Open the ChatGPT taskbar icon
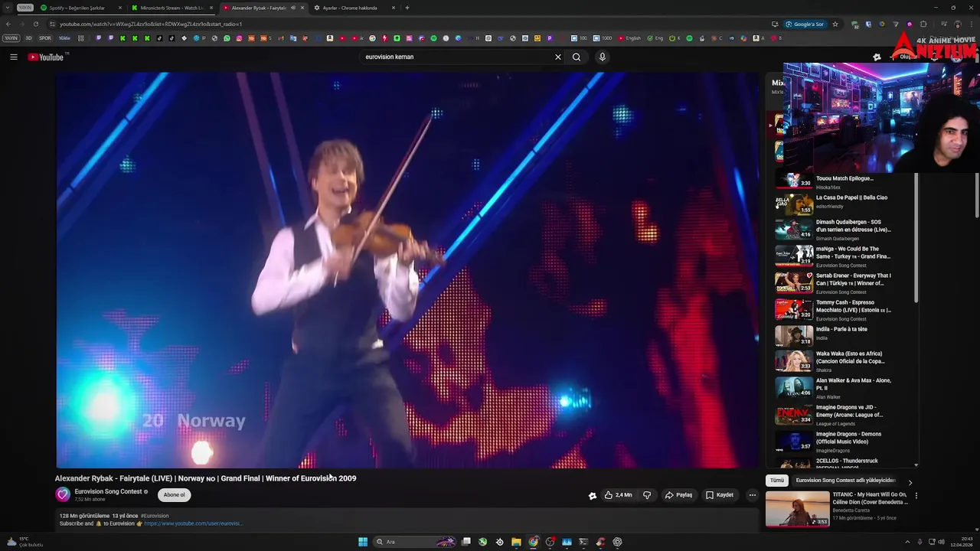Screen dimensions: 980x551 tap(617, 542)
